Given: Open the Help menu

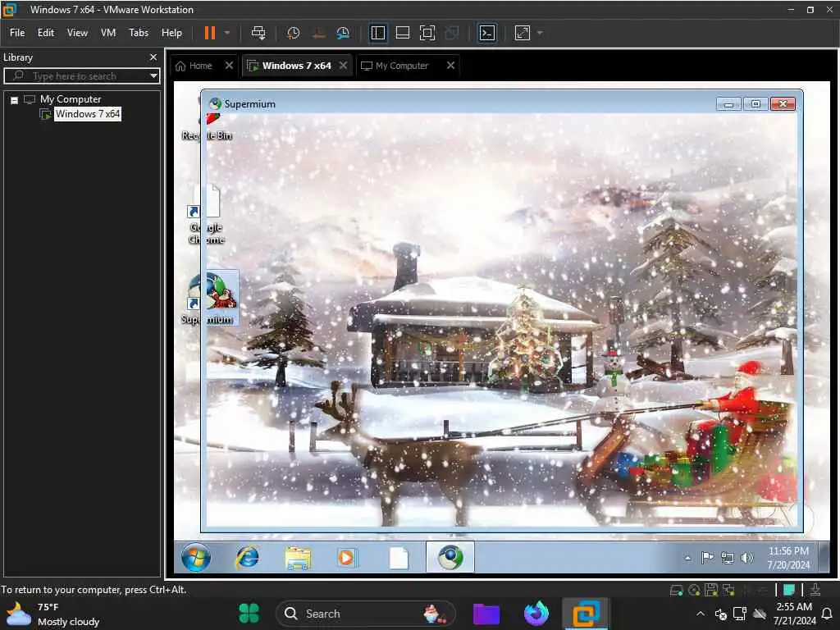Looking at the screenshot, I should point(171,33).
